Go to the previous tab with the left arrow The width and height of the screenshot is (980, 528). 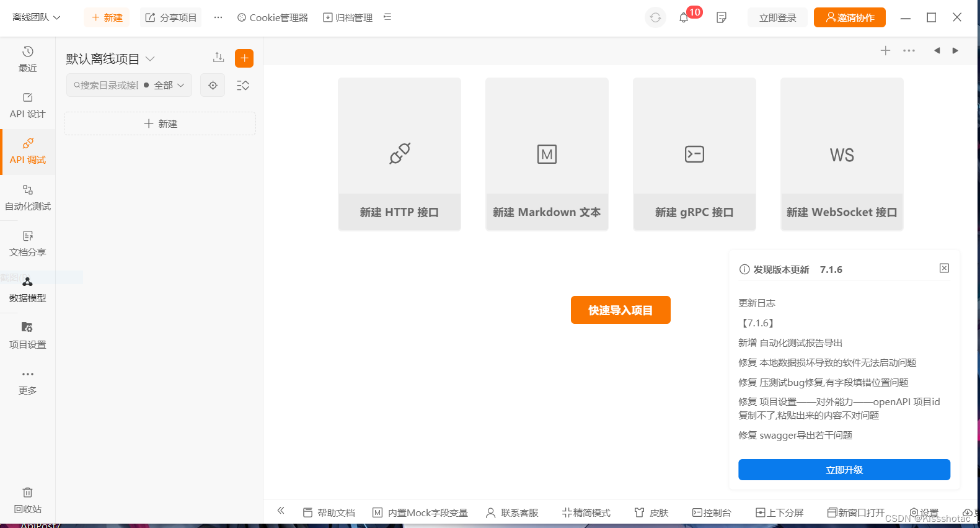coord(937,51)
